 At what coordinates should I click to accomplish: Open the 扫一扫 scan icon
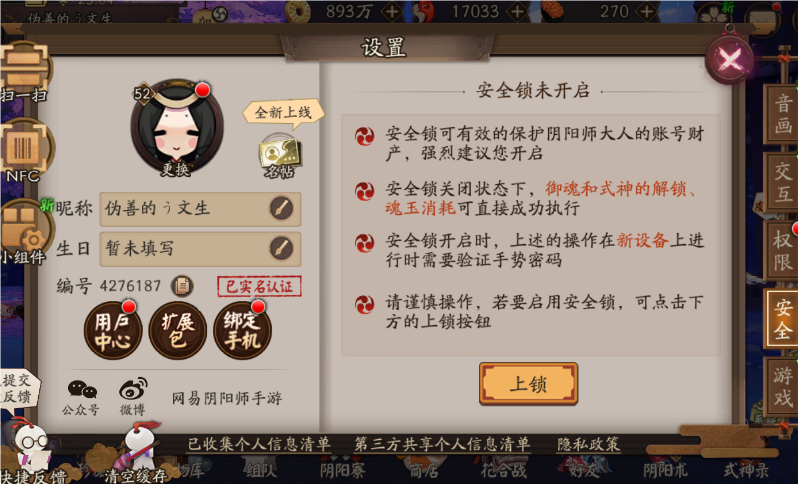(x=24, y=71)
